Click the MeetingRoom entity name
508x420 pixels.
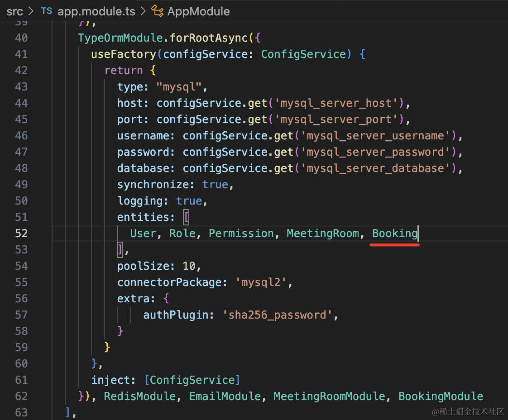coord(322,234)
